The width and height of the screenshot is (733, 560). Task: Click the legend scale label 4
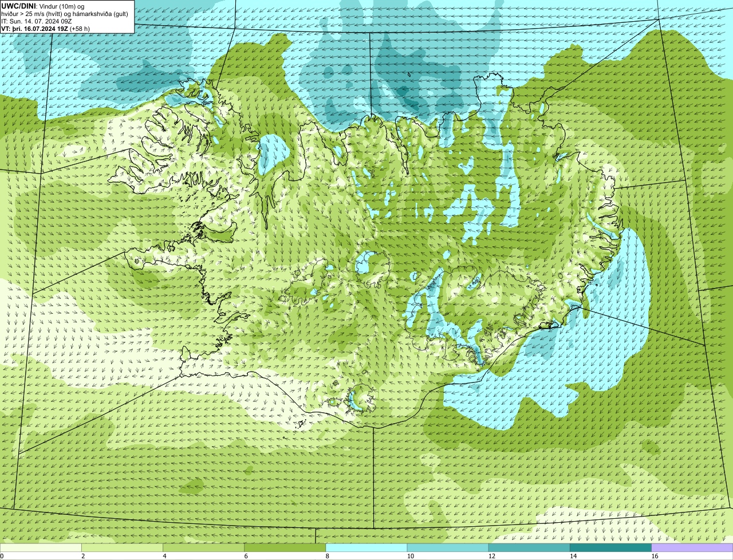point(164,556)
